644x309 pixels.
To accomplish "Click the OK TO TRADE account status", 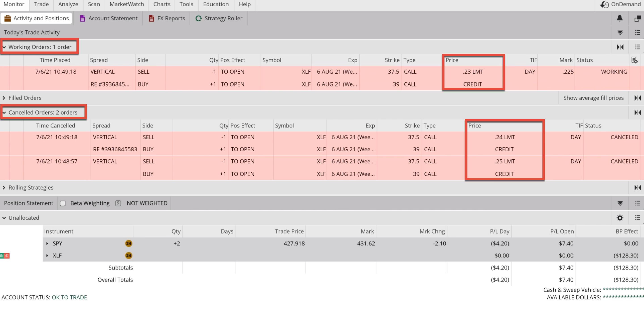I will (69, 298).
